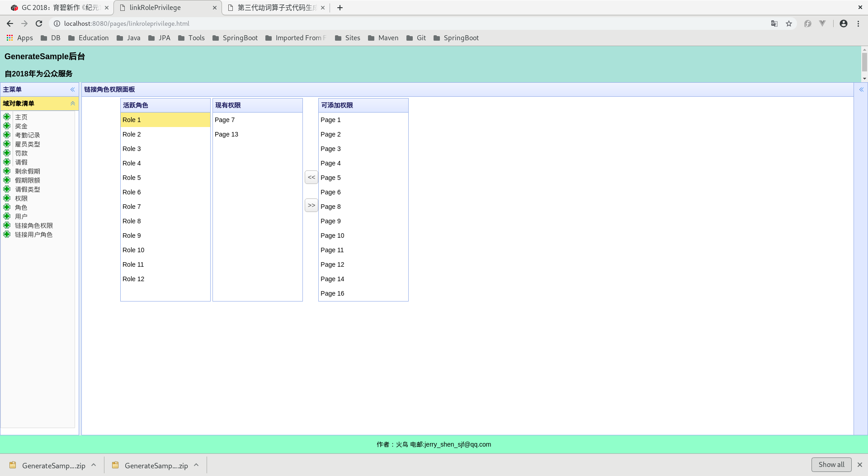
Task: Select Page 10 in 可添加权限 list
Action: [x=363, y=236]
